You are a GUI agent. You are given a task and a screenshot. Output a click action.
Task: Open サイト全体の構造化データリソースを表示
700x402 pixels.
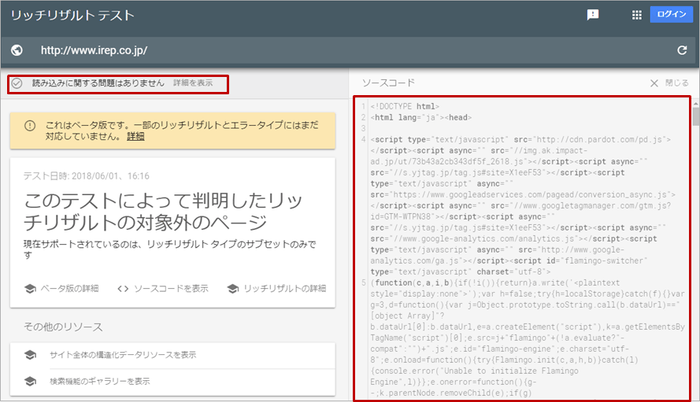tap(122, 354)
